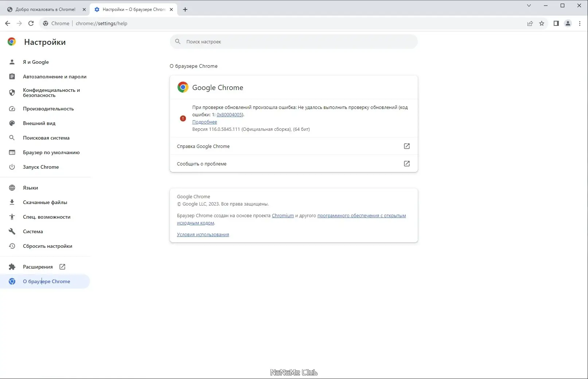The height and width of the screenshot is (379, 588).
Task: Open 'Поисковая система' settings
Action: (45, 138)
